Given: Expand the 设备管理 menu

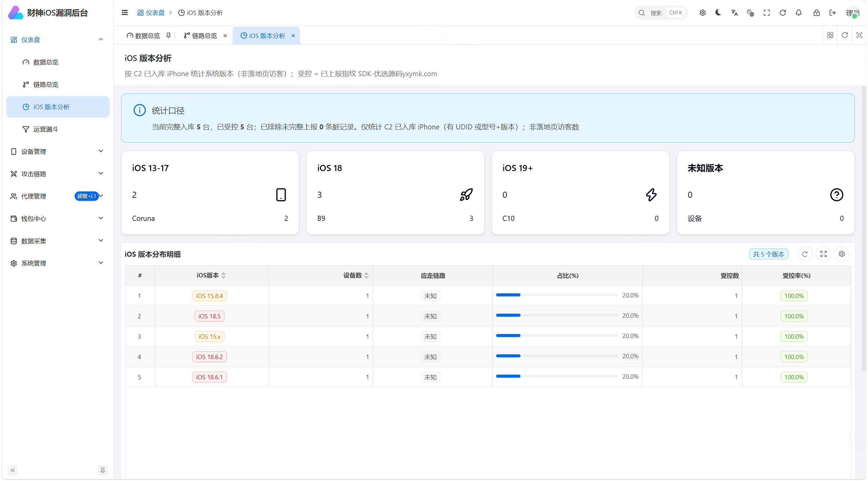Looking at the screenshot, I should tap(58, 151).
